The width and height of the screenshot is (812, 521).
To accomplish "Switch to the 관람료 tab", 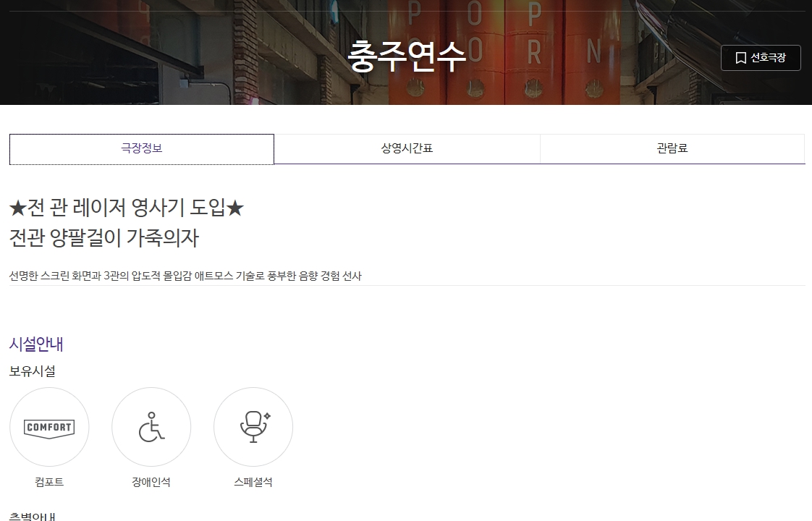I will (672, 149).
